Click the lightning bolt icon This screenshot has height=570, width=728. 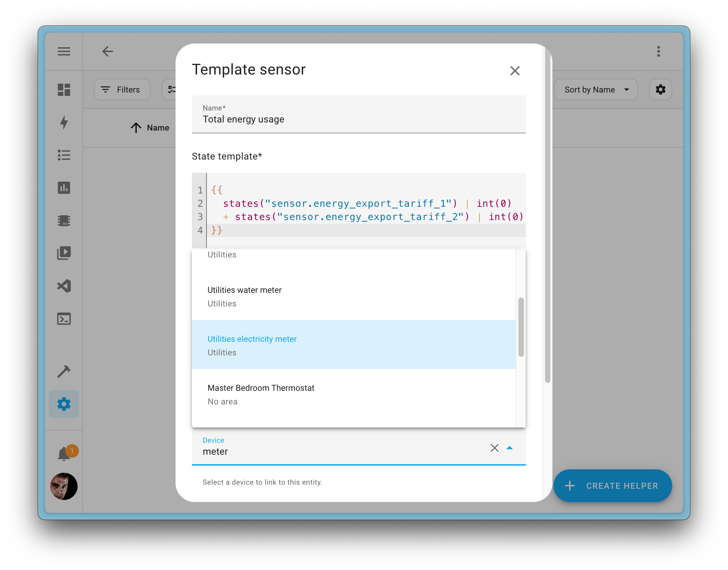[x=64, y=123]
